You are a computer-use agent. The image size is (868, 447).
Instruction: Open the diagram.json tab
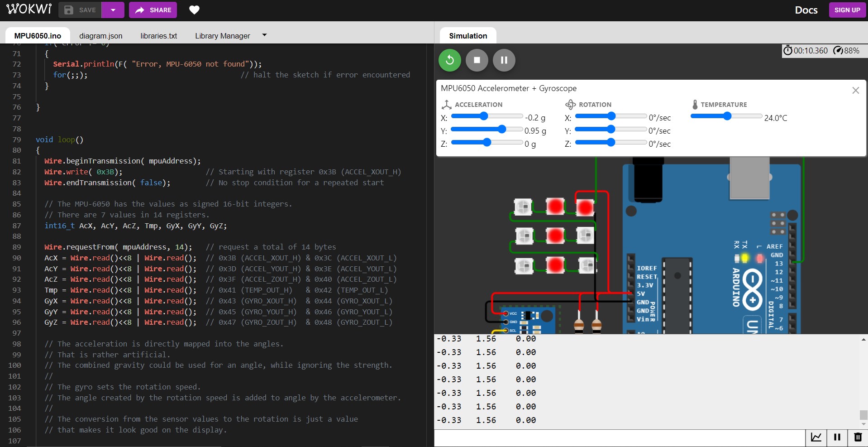(x=100, y=36)
